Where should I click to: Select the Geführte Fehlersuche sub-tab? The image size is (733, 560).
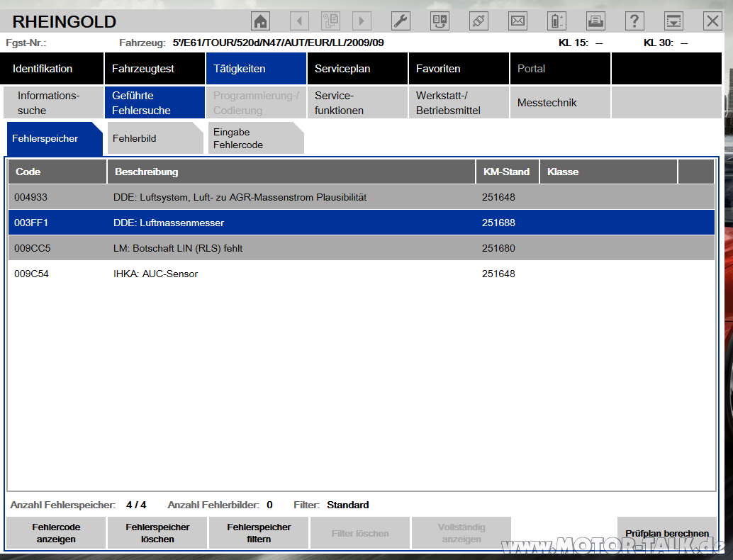155,102
